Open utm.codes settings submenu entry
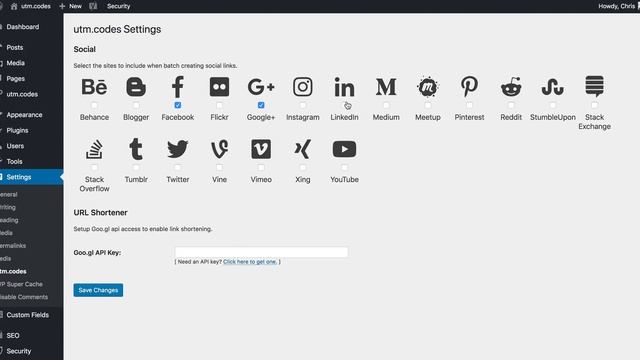Image resolution: width=640 pixels, height=360 pixels. (13, 271)
